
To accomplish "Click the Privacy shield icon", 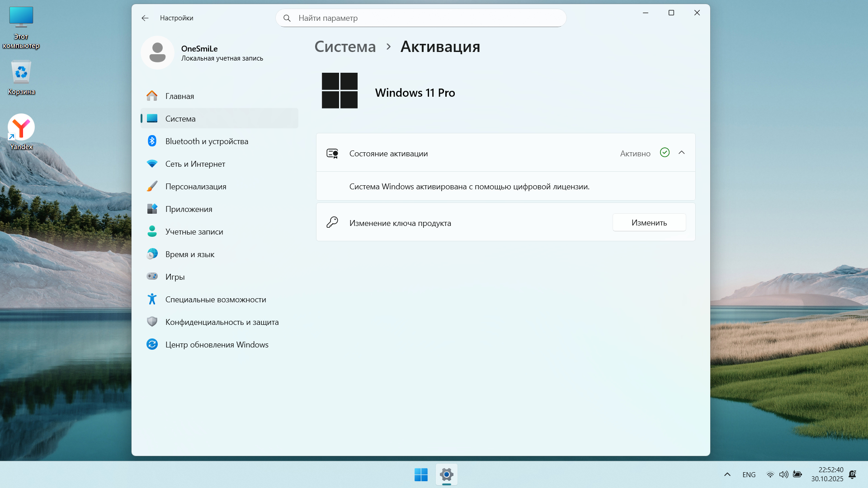I will 152,321.
